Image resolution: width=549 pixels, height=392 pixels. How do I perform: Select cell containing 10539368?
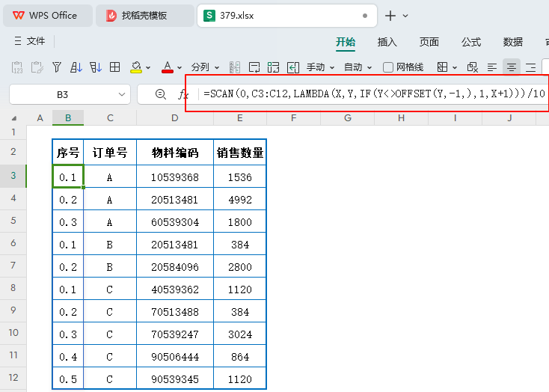175,177
